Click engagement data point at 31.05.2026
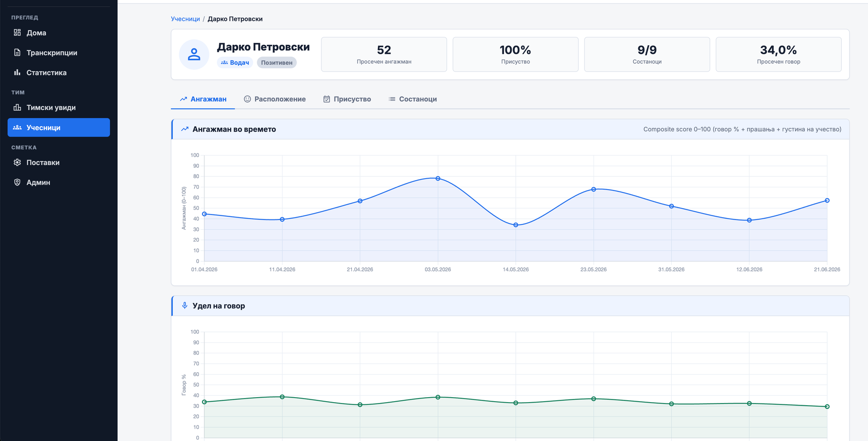This screenshot has width=868, height=441. 671,206
